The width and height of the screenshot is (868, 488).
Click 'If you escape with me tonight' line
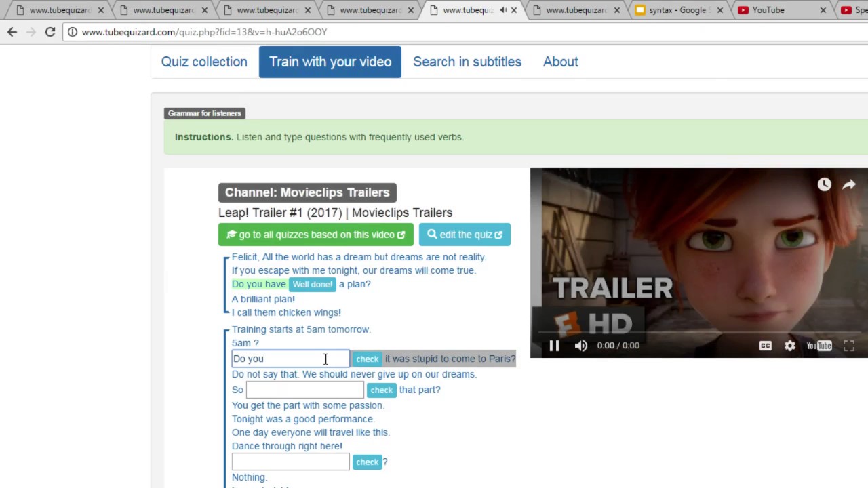(354, 270)
